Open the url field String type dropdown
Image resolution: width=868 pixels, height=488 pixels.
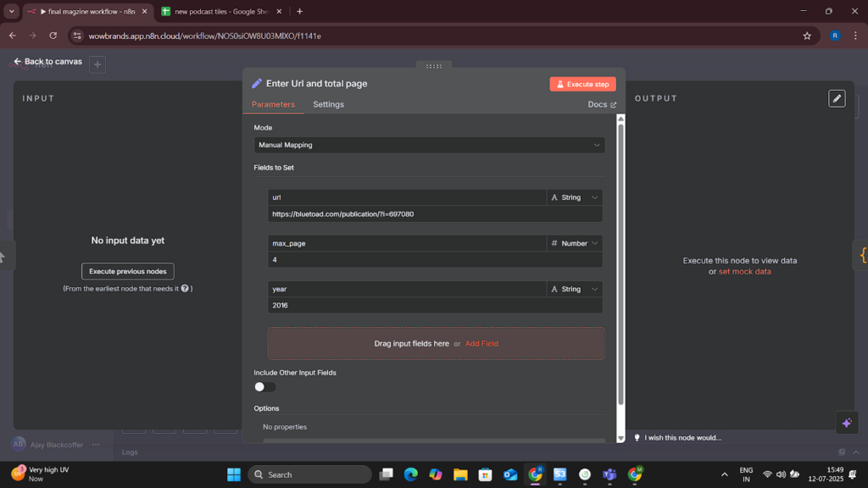coord(574,197)
